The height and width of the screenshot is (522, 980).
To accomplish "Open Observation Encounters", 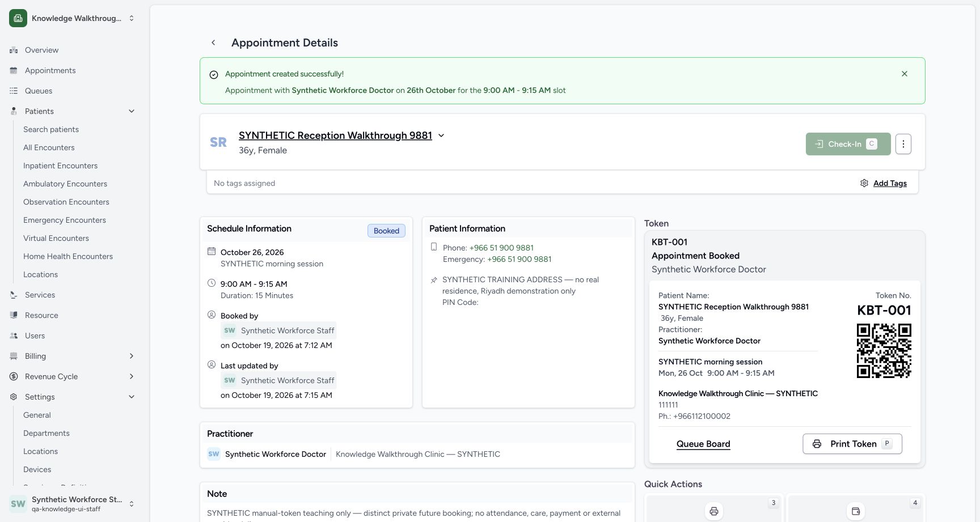I will pyautogui.click(x=66, y=202).
